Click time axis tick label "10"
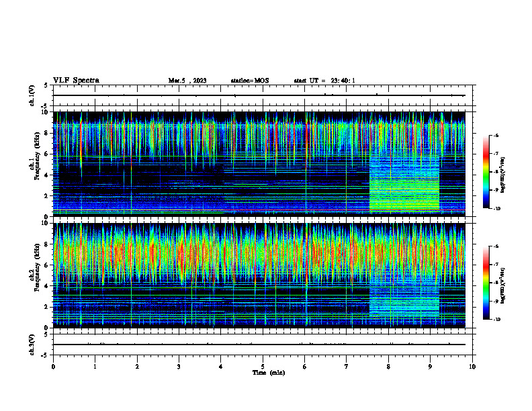The image size is (532, 411). [472, 367]
